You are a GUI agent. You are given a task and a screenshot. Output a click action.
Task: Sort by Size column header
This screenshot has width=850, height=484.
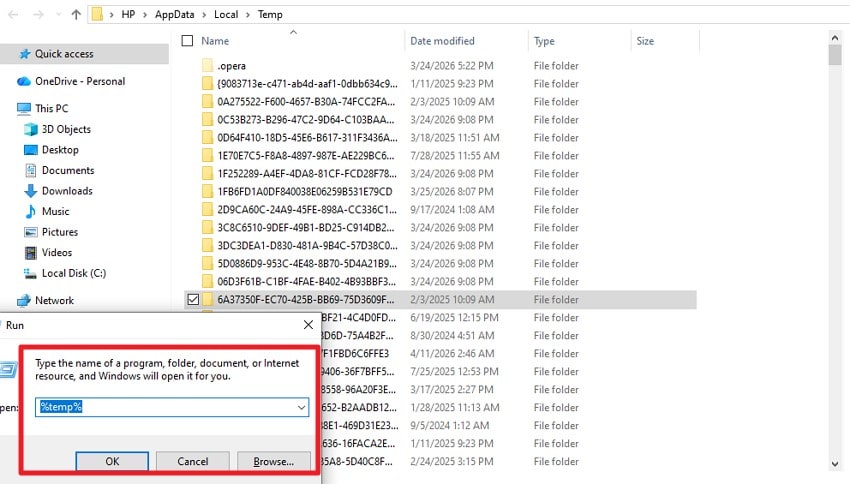click(x=645, y=41)
